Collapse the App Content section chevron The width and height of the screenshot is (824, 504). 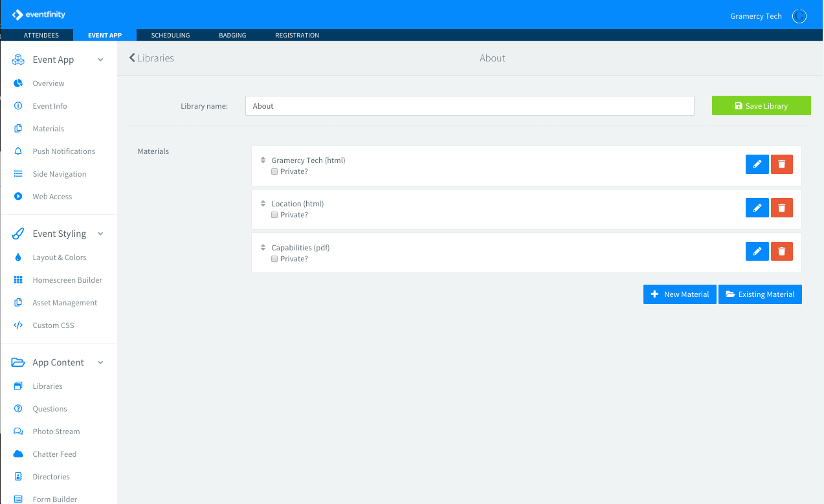pos(100,362)
